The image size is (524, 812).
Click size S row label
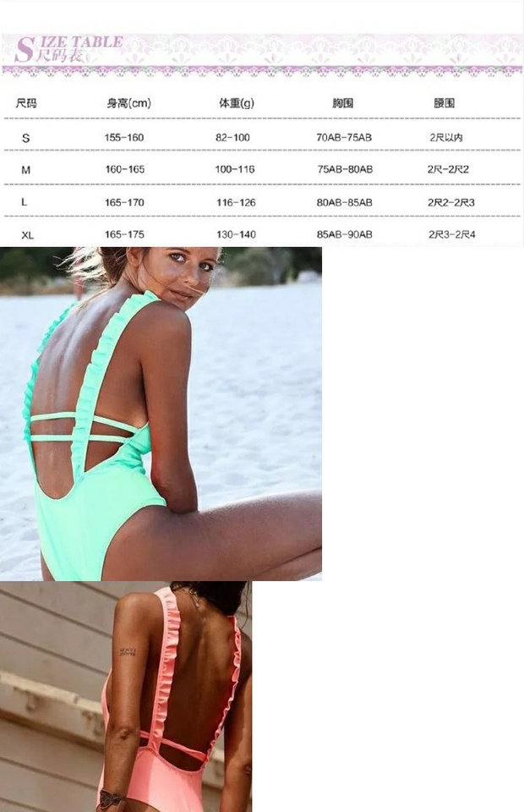(26, 138)
